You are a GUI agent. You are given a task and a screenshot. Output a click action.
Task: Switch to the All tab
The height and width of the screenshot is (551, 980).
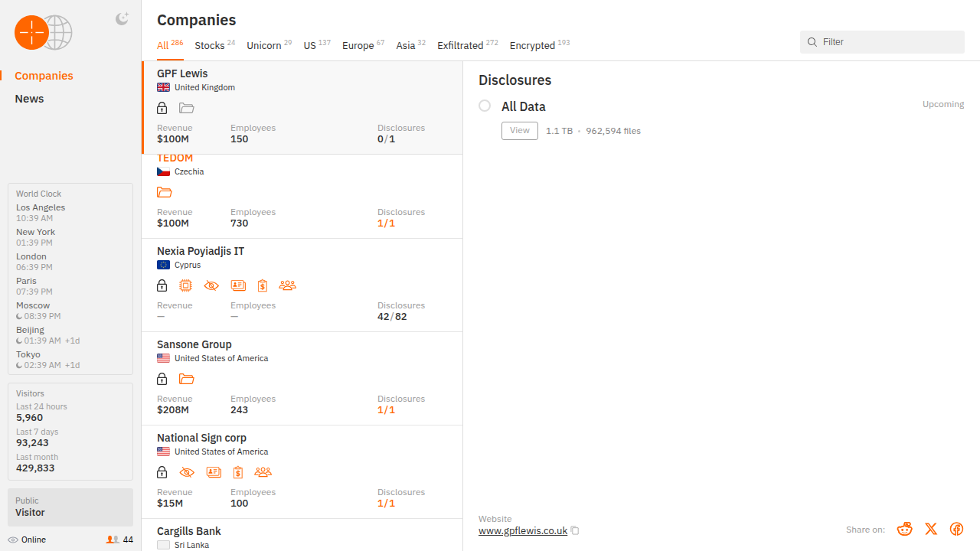pyautogui.click(x=170, y=45)
